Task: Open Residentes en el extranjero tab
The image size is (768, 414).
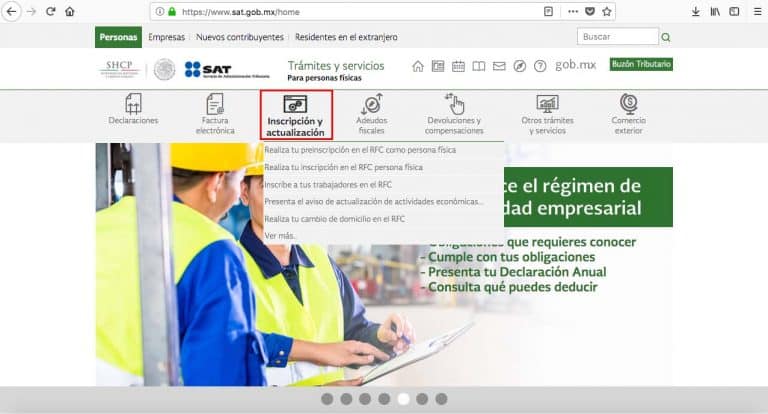Action: [x=346, y=37]
